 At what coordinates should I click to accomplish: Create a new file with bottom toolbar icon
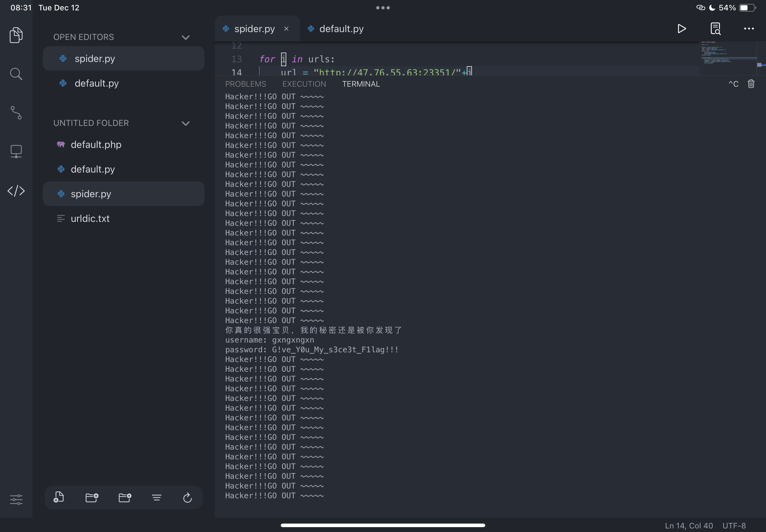(x=59, y=497)
